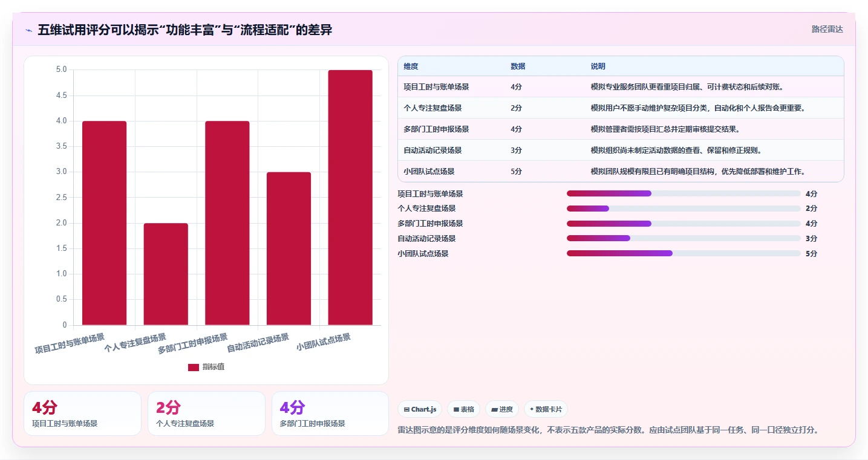Click the 自动活动记录场景 chart axis label
868x460 pixels.
click(x=258, y=342)
